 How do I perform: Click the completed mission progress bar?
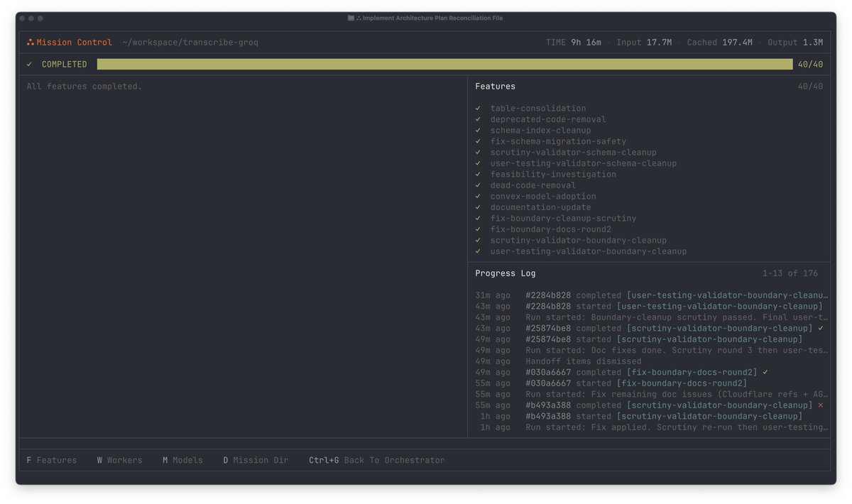tap(444, 65)
